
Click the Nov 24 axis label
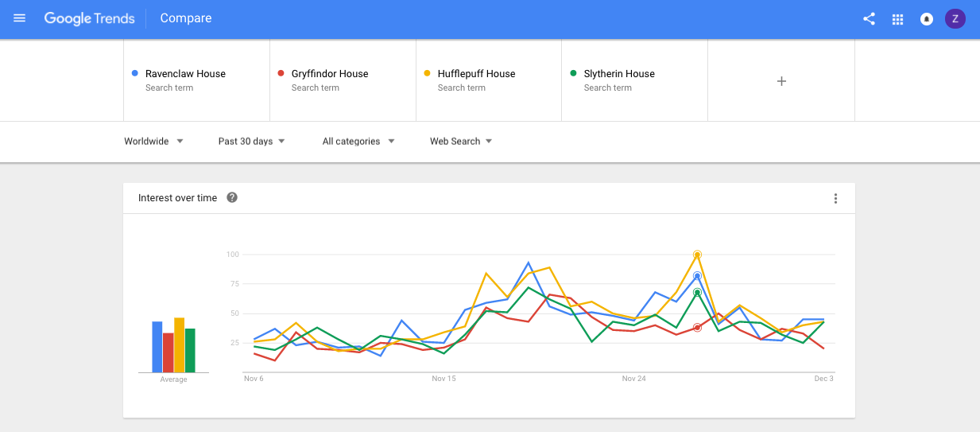[633, 379]
